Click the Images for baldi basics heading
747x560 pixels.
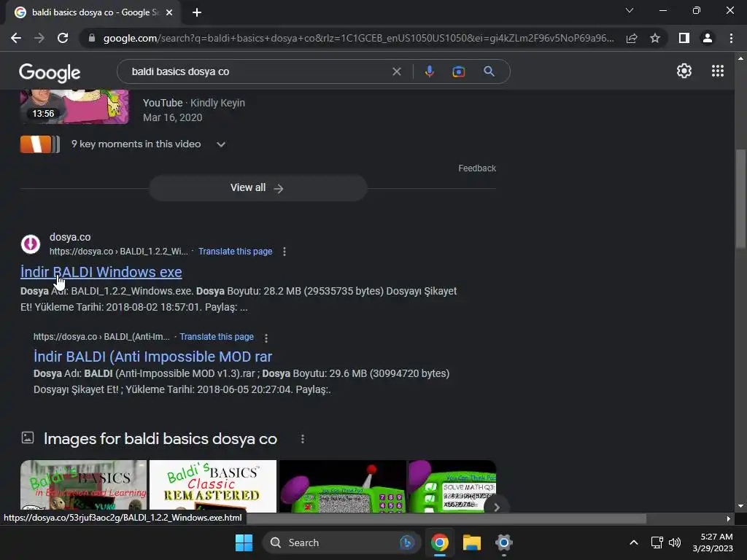[160, 438]
